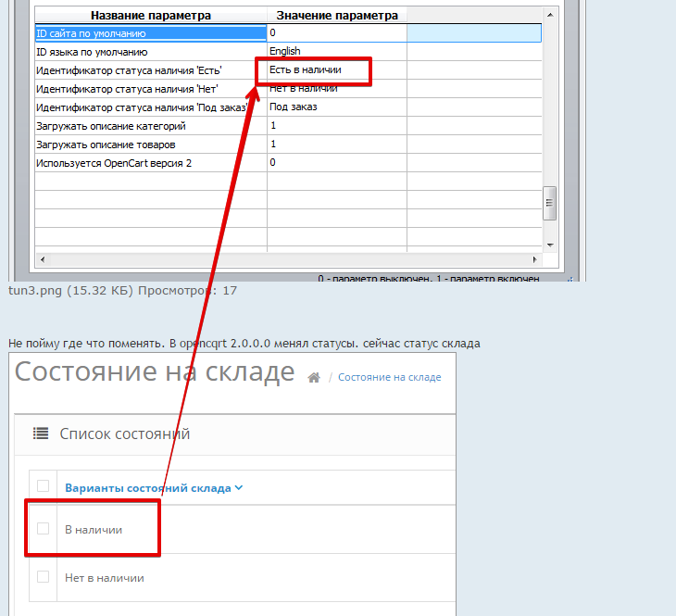This screenshot has width=676, height=616.
Task: Click the value 0 of ID сайта
Action: [337, 32]
